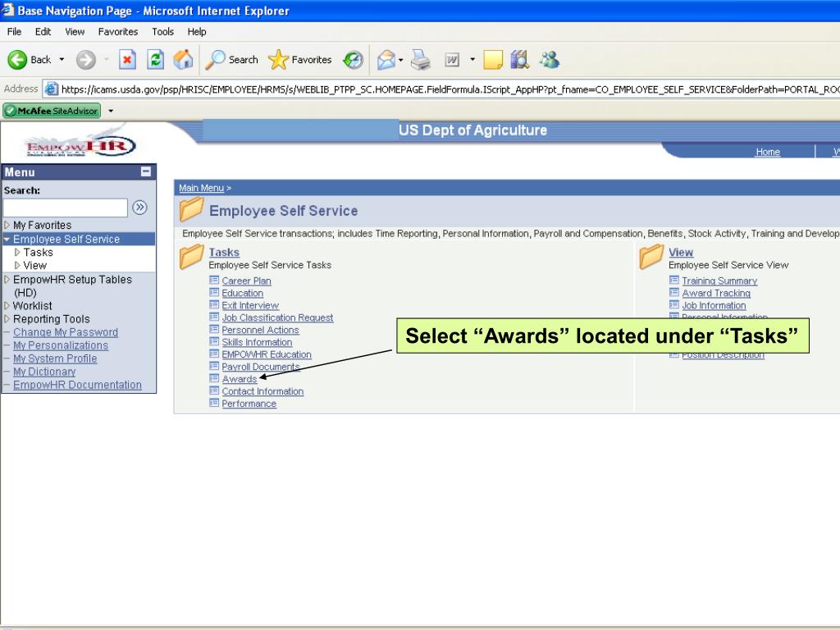The height and width of the screenshot is (630, 840).
Task: Select the Awards link under Tasks
Action: click(239, 379)
